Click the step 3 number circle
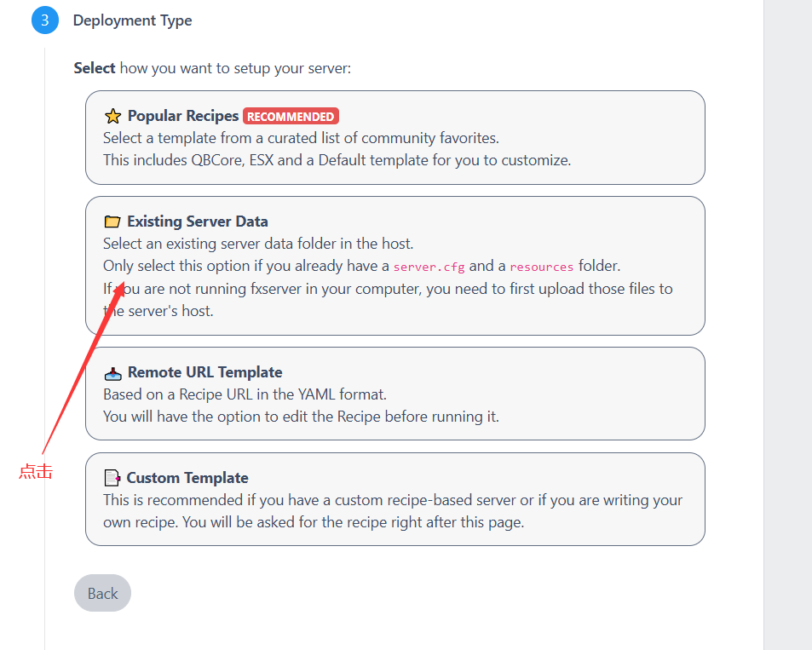 tap(44, 20)
